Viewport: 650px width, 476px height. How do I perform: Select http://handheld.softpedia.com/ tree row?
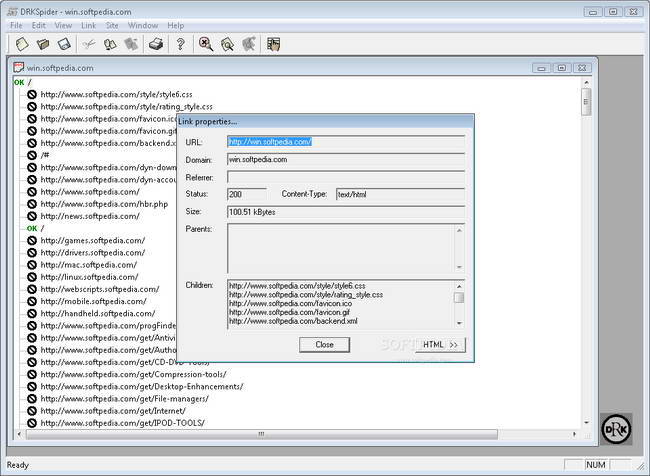[x=98, y=314]
